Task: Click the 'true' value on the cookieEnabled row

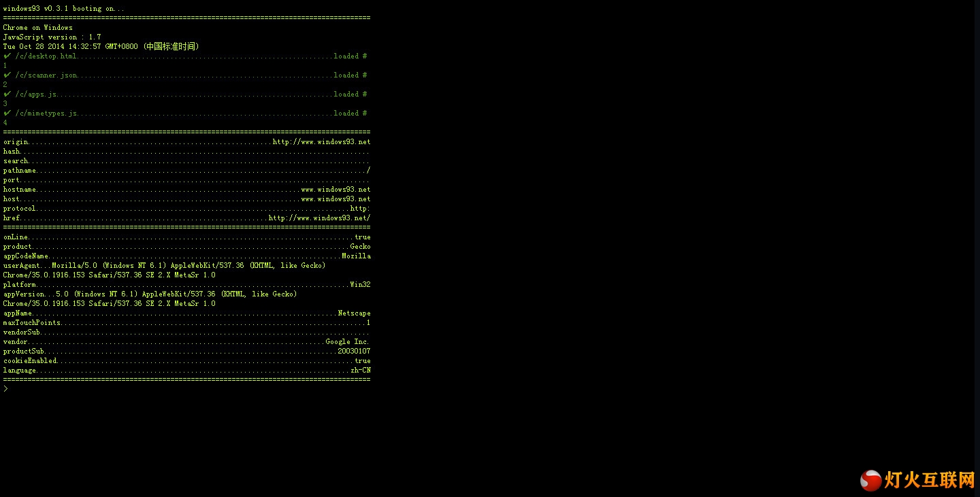Action: coord(363,361)
